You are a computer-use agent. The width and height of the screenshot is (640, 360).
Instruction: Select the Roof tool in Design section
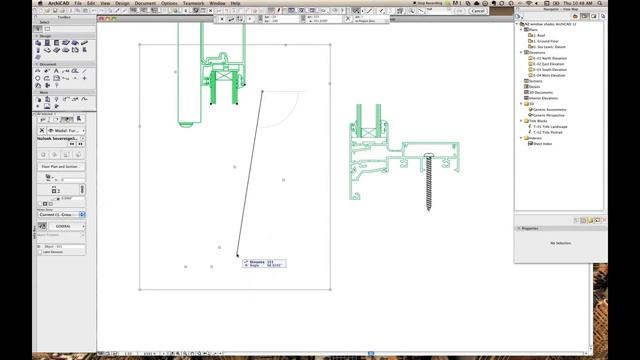click(75, 43)
